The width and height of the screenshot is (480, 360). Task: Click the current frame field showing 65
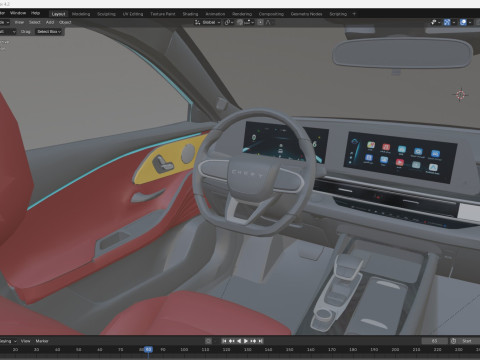[x=434, y=341]
